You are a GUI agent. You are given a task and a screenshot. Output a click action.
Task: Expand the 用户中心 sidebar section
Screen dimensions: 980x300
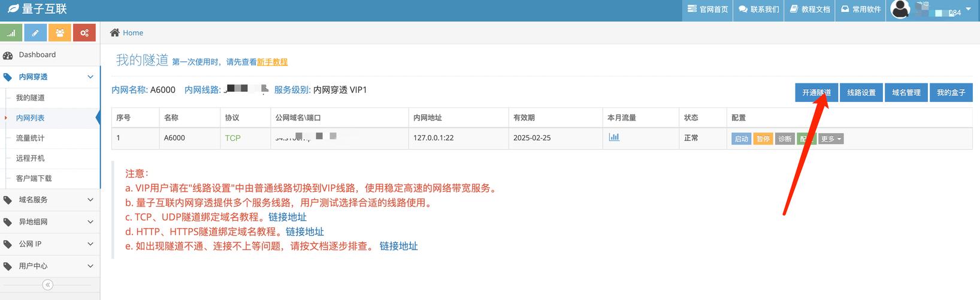(x=50, y=266)
